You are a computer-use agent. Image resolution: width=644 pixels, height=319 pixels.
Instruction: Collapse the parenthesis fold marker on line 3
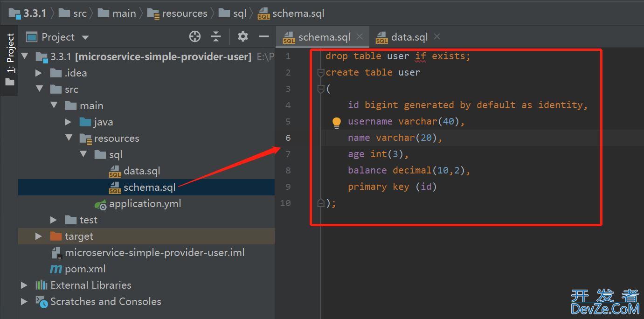(x=321, y=89)
